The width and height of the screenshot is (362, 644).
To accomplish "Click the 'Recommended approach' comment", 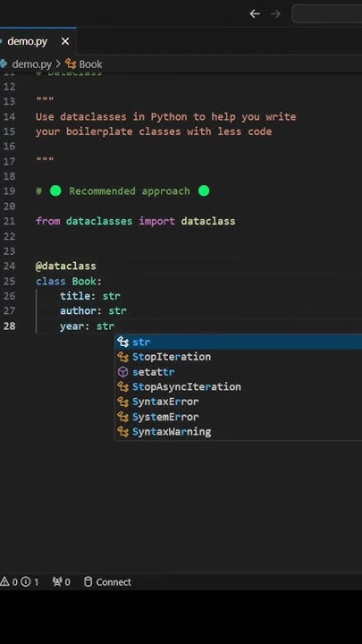I will pyautogui.click(x=130, y=191).
